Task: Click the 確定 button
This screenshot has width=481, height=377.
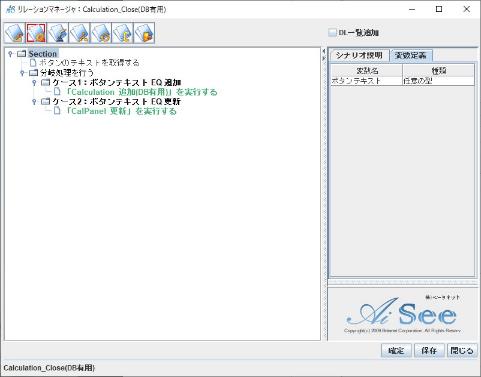Action: (x=396, y=351)
